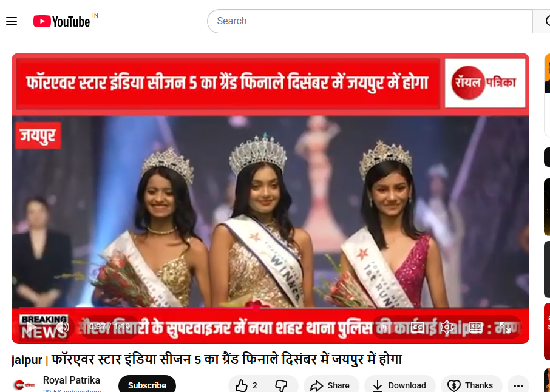Open the player settings gear
Screen dimensions: 550x392
(x=447, y=327)
